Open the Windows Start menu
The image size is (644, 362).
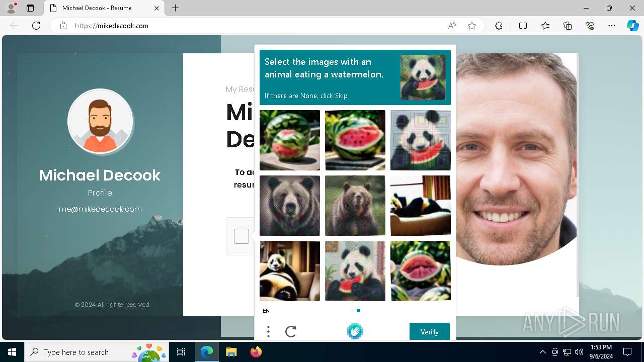(12, 352)
